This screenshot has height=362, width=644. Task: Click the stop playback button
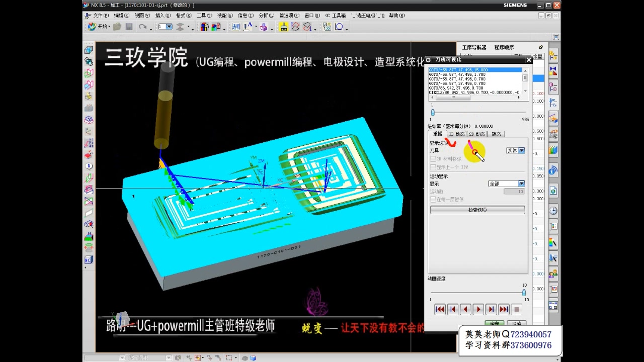516,309
